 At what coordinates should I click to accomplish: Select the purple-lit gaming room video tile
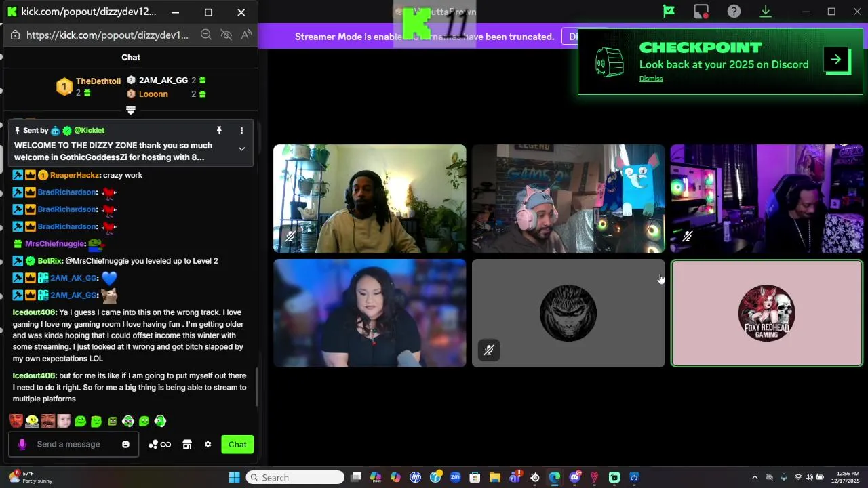[x=766, y=199]
